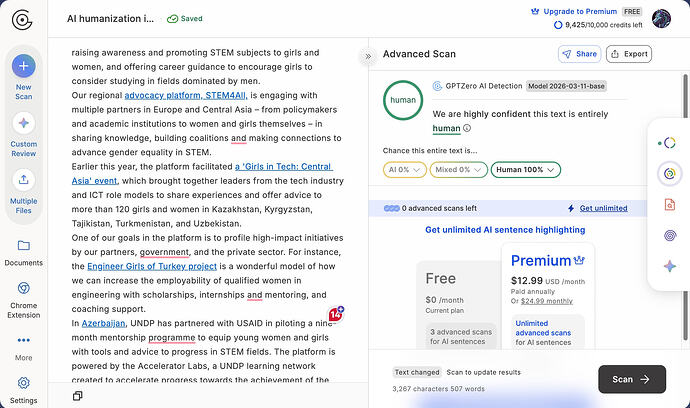Click the Model 2026-03-11-base tag
690x408 pixels.
tap(566, 86)
